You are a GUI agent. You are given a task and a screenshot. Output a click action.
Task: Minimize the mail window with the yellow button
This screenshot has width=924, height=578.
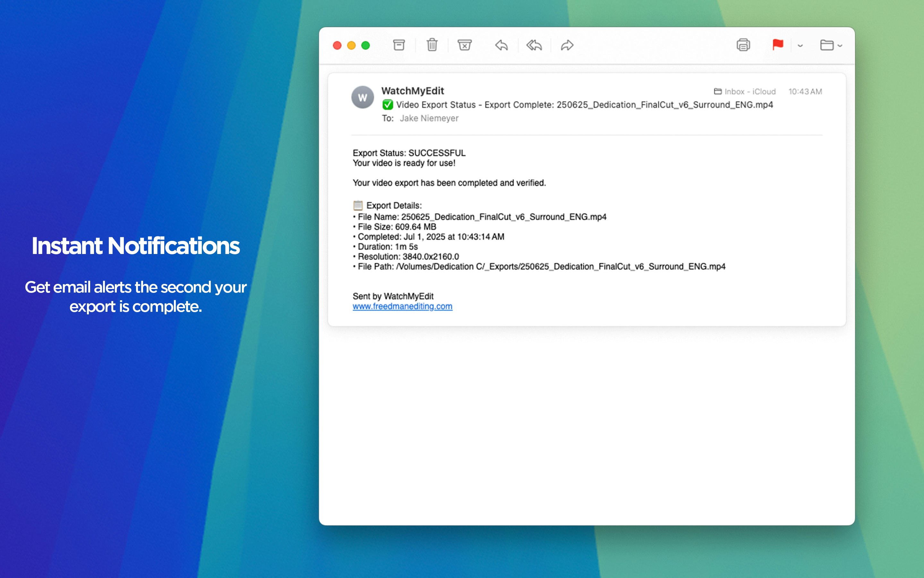(x=351, y=46)
